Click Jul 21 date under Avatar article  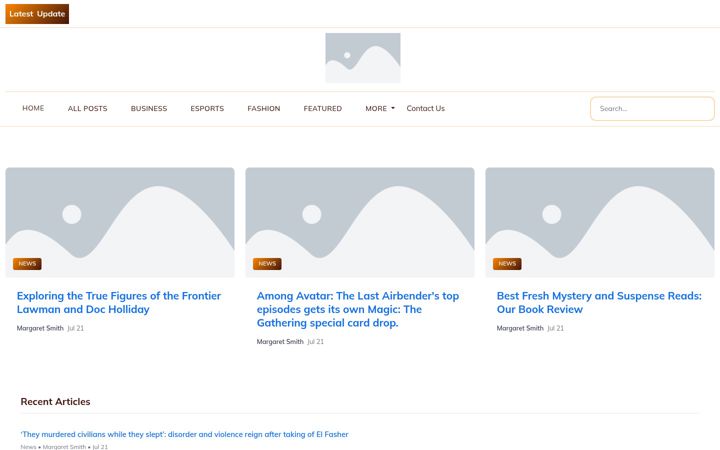click(x=315, y=342)
